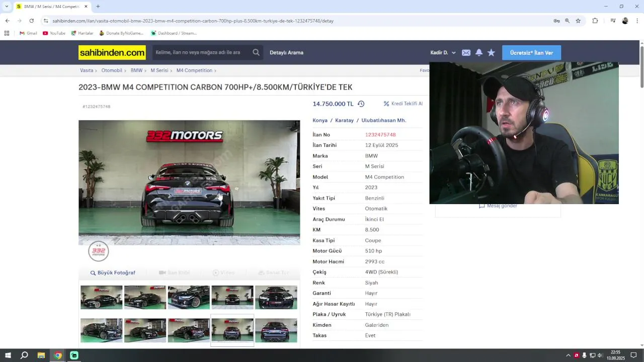Open the Chrome profile avatar
The width and height of the screenshot is (644, 362).
625,21
